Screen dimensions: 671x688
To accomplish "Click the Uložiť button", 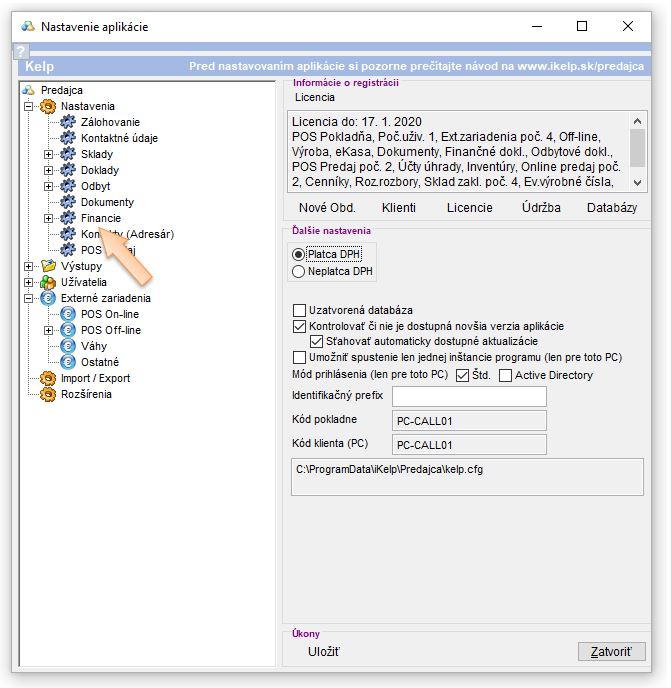I will click(324, 652).
